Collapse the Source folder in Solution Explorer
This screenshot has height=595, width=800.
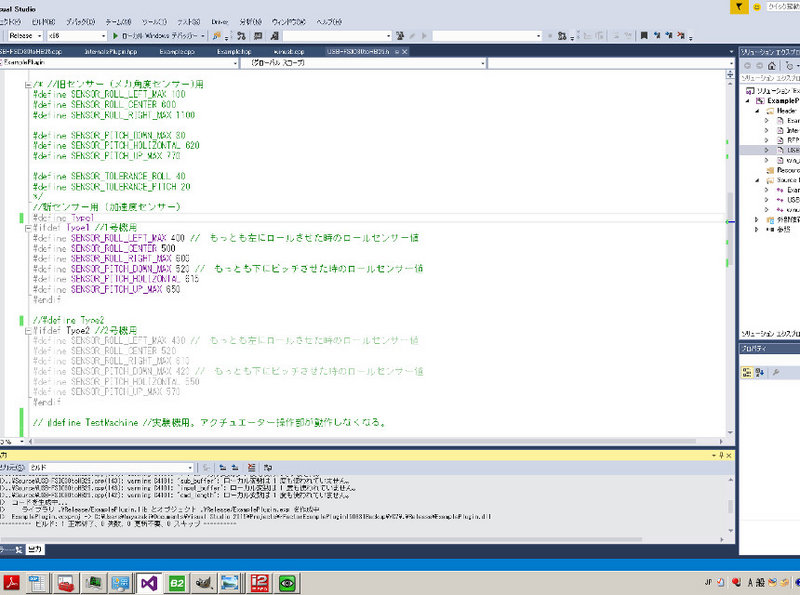[757, 180]
